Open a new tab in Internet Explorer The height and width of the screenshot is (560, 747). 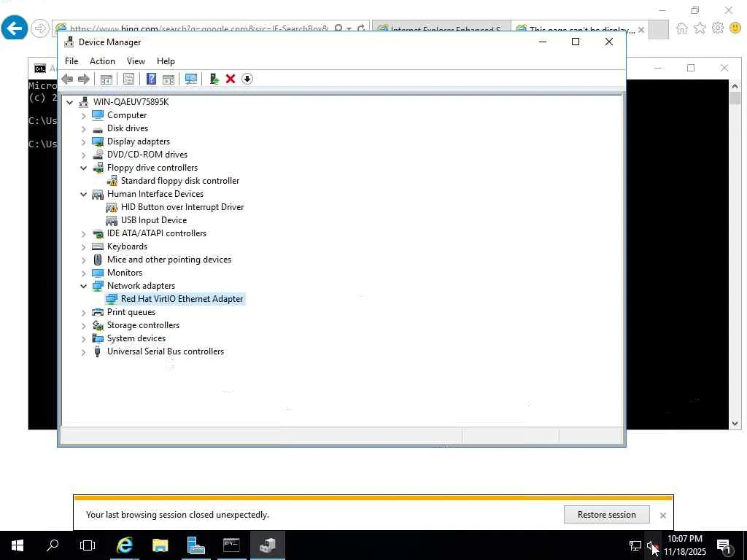pyautogui.click(x=659, y=29)
